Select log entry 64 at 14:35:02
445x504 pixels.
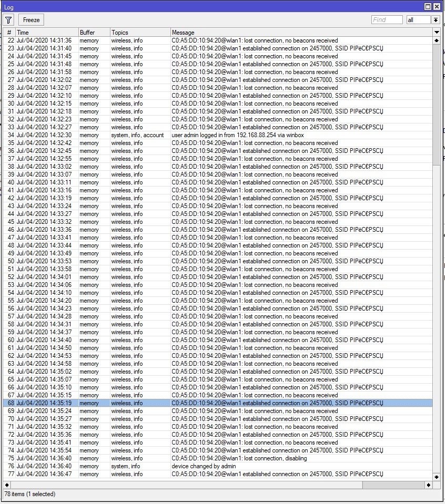click(x=218, y=372)
